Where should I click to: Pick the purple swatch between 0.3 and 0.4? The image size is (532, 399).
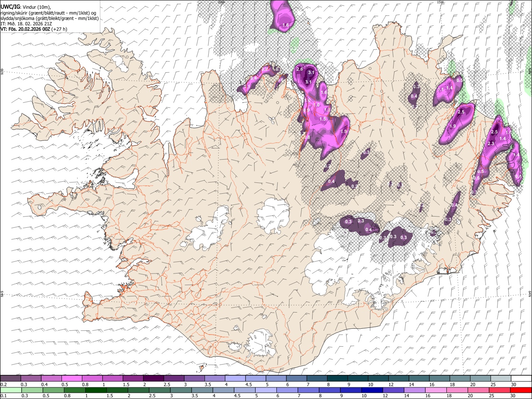[x=31, y=379]
